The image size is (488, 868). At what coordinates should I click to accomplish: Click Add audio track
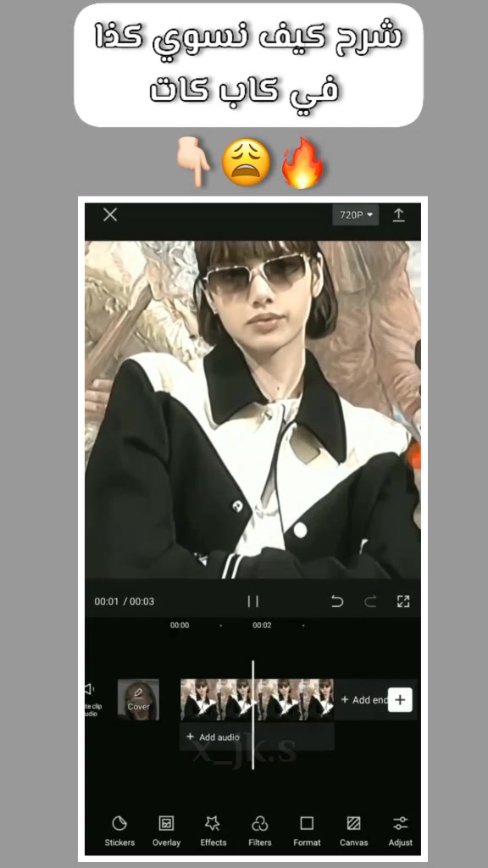pyautogui.click(x=213, y=737)
